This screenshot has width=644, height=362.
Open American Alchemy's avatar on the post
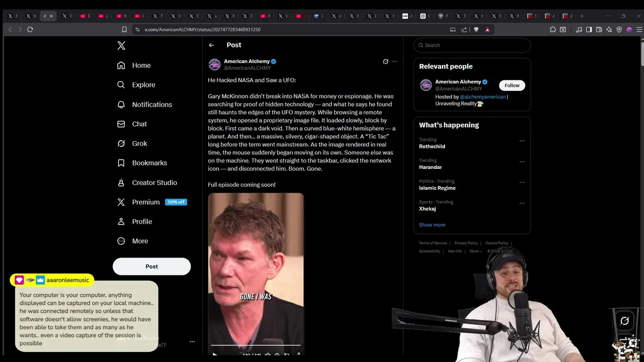215,64
